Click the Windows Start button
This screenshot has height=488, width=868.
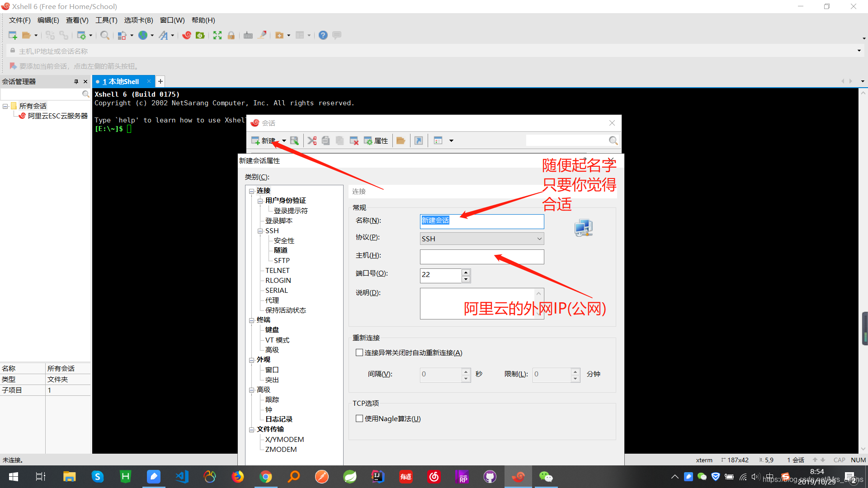(x=14, y=477)
